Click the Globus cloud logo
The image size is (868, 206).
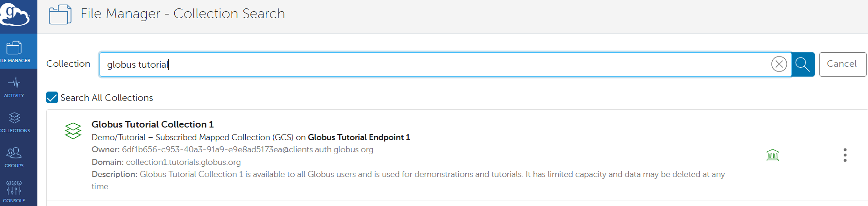(15, 14)
